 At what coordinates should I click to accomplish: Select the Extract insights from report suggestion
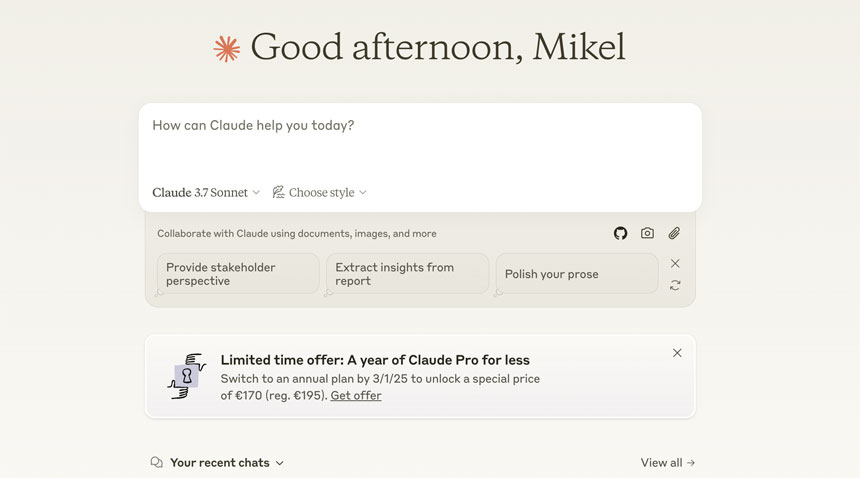pos(407,274)
